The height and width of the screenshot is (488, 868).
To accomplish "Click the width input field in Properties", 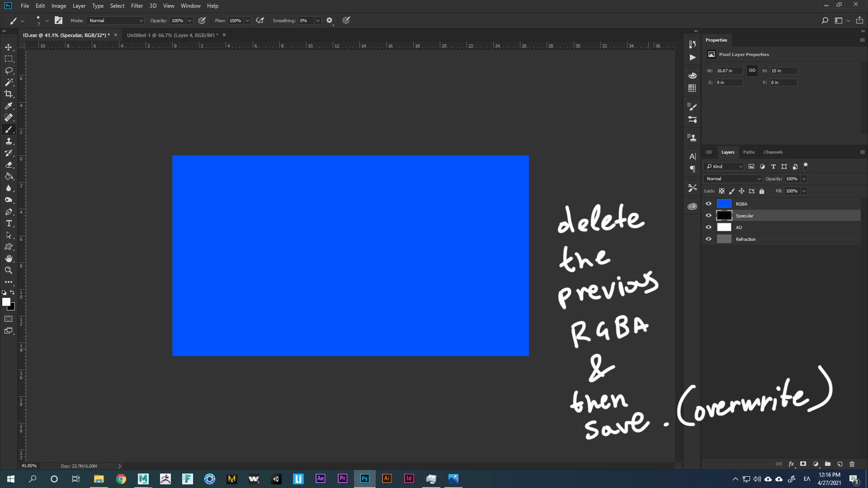I will click(x=728, y=71).
